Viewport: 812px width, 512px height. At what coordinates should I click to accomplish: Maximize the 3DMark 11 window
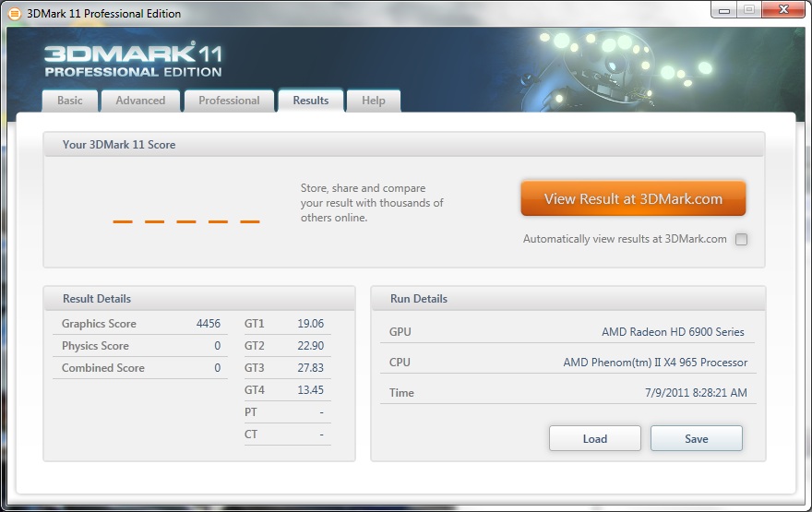click(749, 10)
